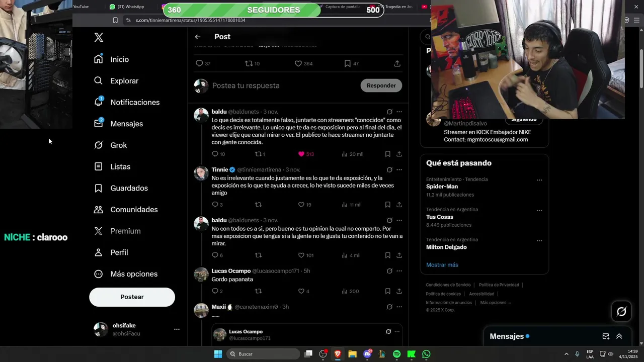Bookmark the main post with 47 saves
Image resolution: width=644 pixels, height=362 pixels.
click(x=348, y=63)
